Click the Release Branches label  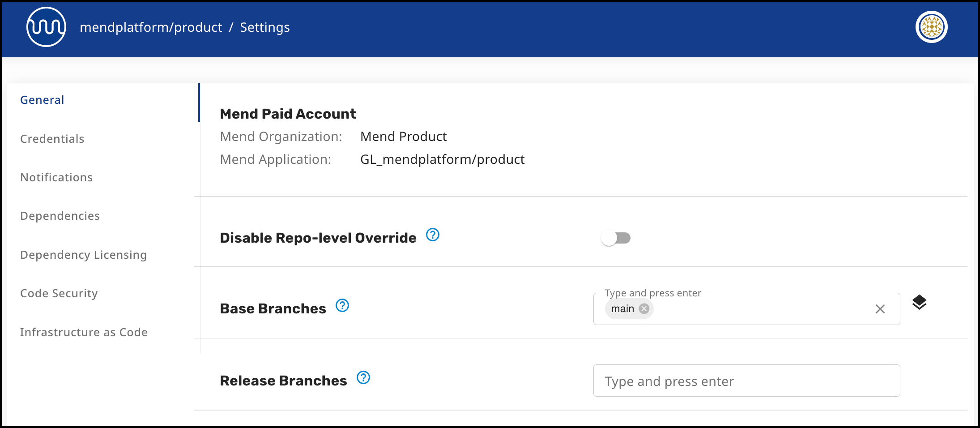pyautogui.click(x=284, y=381)
